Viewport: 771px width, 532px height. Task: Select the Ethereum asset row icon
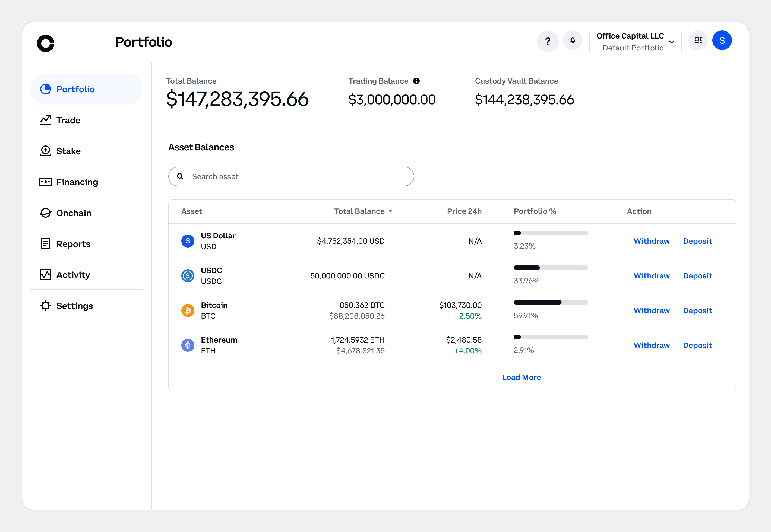point(188,345)
